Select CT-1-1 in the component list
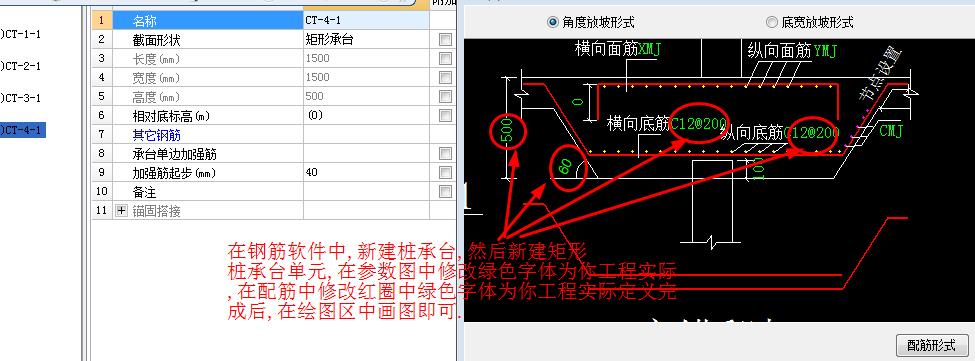The height and width of the screenshot is (361, 975). (21, 34)
